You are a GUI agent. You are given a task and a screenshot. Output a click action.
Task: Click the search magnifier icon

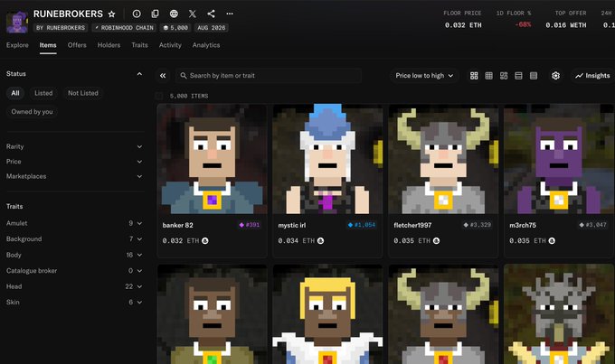pyautogui.click(x=184, y=76)
